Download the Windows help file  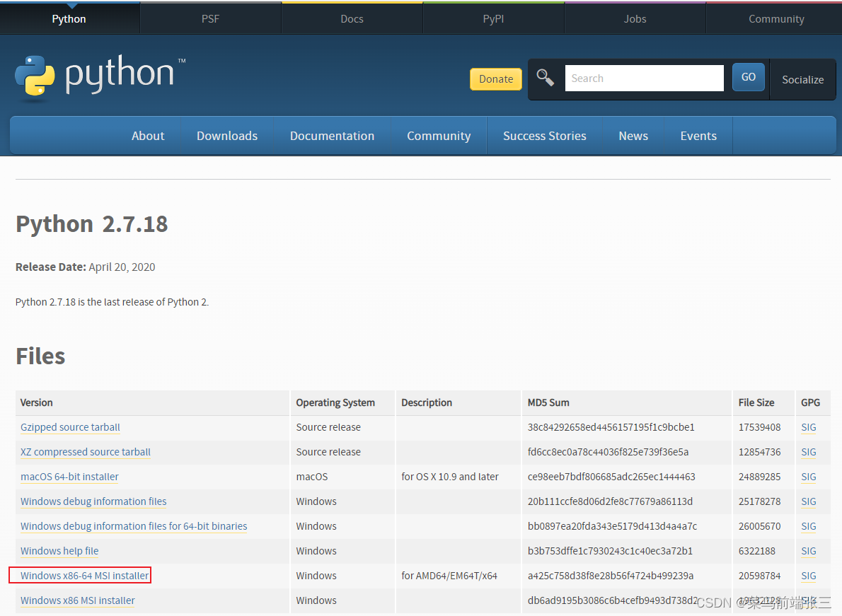coord(59,550)
